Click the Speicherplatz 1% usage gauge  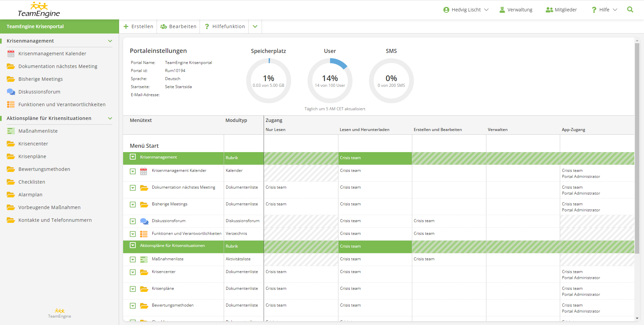pos(269,81)
